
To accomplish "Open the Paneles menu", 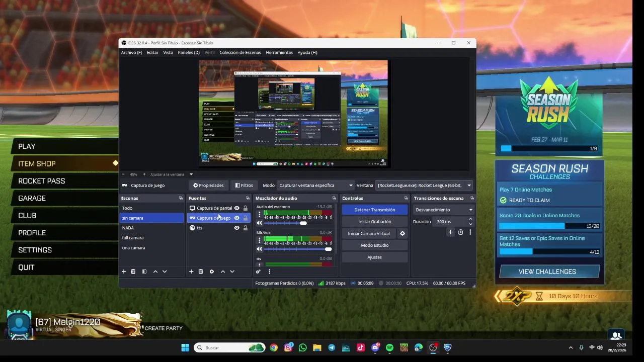I will (x=189, y=52).
